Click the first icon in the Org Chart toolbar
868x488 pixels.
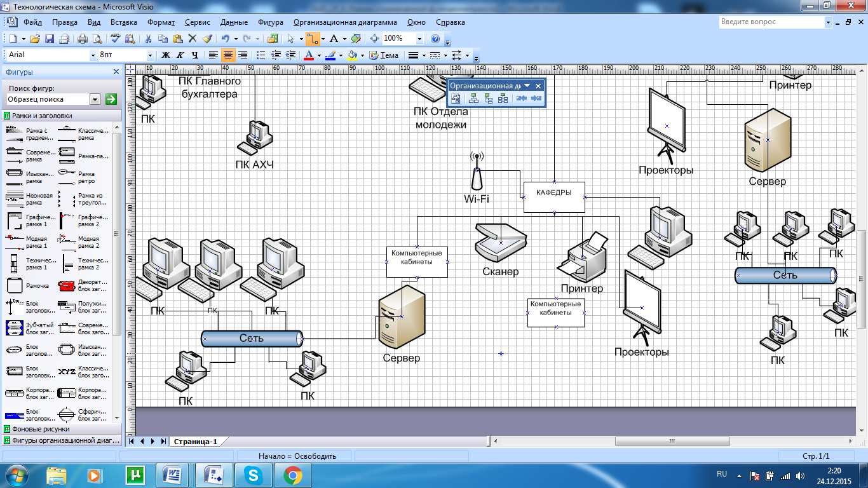coord(456,98)
